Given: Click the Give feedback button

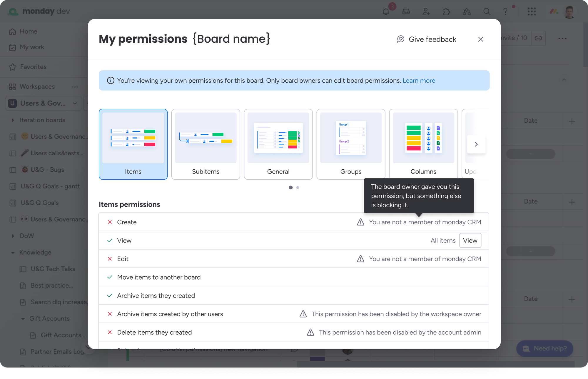Looking at the screenshot, I should coord(427,39).
